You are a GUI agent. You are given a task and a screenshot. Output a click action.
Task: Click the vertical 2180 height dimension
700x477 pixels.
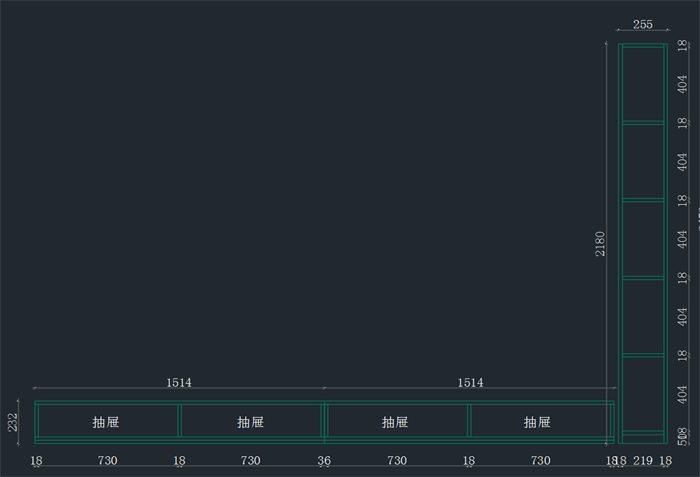600,244
